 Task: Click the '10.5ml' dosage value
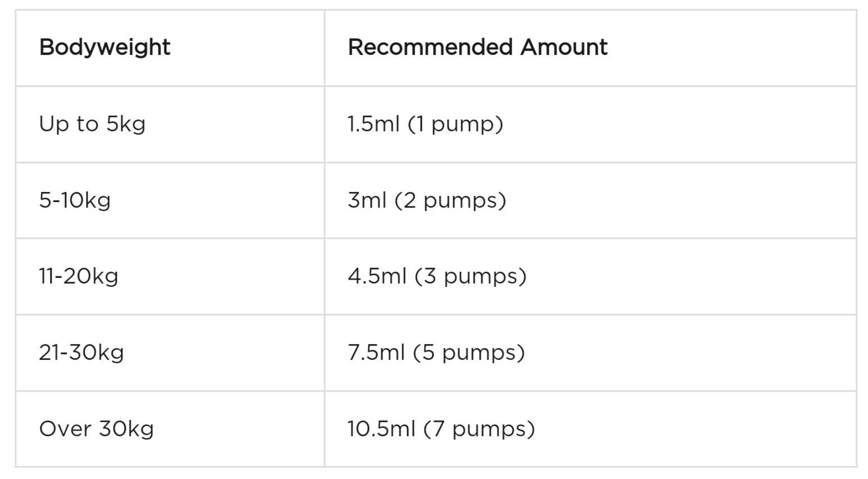[381, 429]
